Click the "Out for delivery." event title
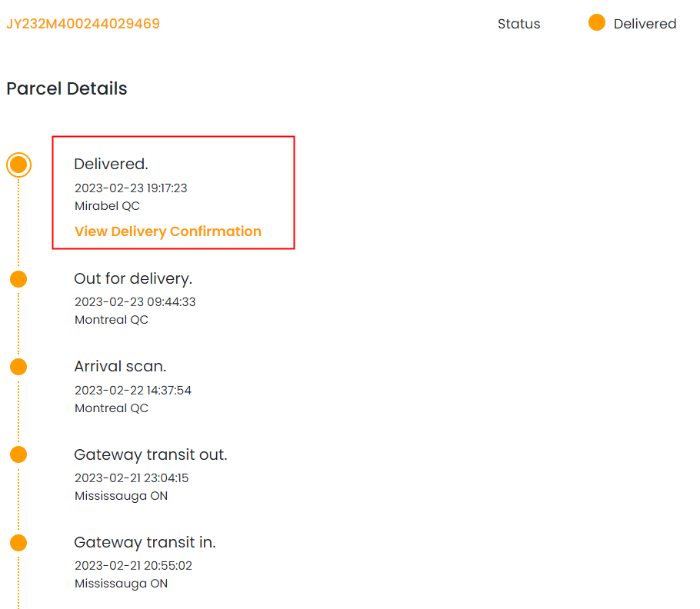 click(x=133, y=278)
